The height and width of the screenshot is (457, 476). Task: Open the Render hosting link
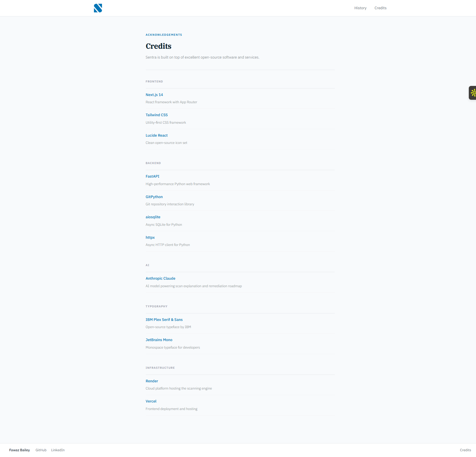click(x=152, y=381)
